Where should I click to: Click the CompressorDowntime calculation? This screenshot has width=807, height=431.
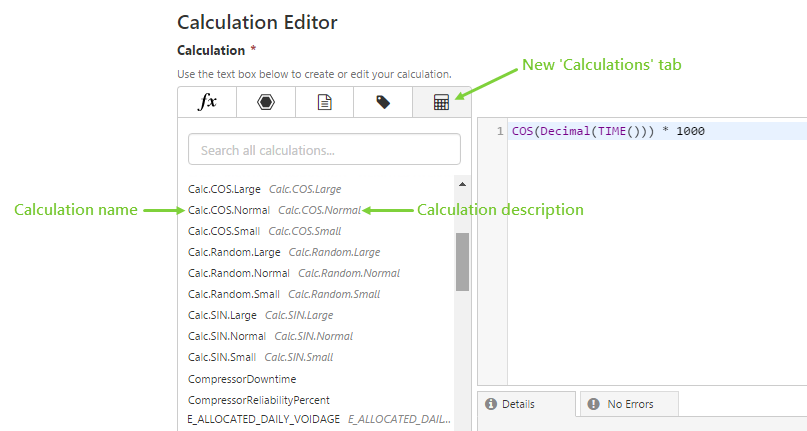[242, 379]
